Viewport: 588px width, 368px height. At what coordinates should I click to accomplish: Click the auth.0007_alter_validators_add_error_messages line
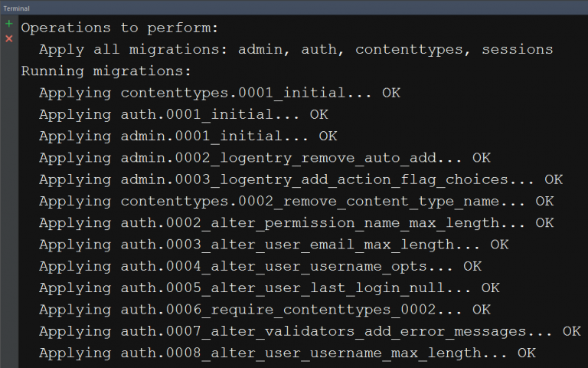coord(310,331)
